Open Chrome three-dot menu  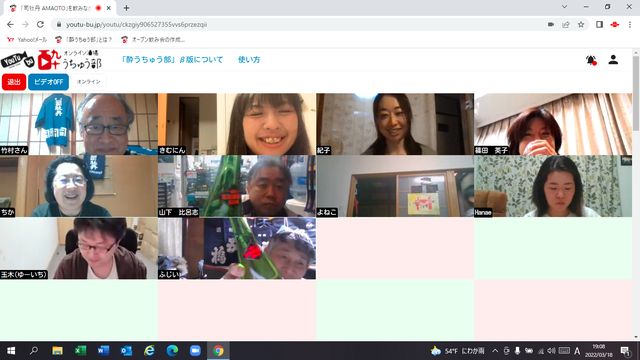pyautogui.click(x=630, y=24)
